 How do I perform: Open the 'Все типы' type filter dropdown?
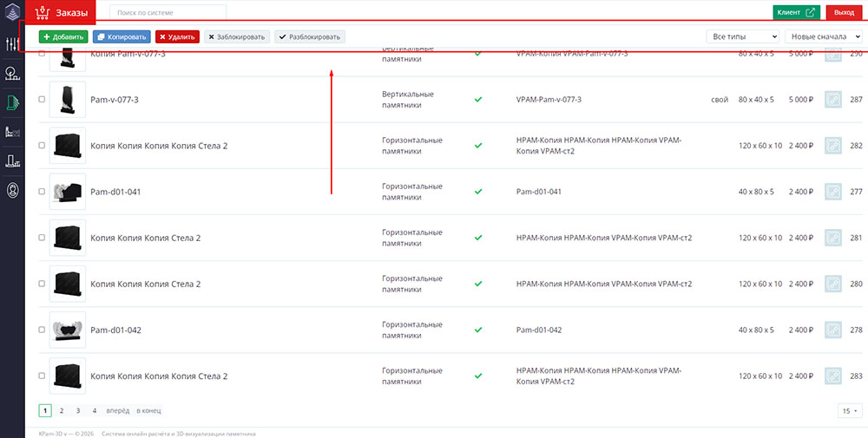click(744, 36)
